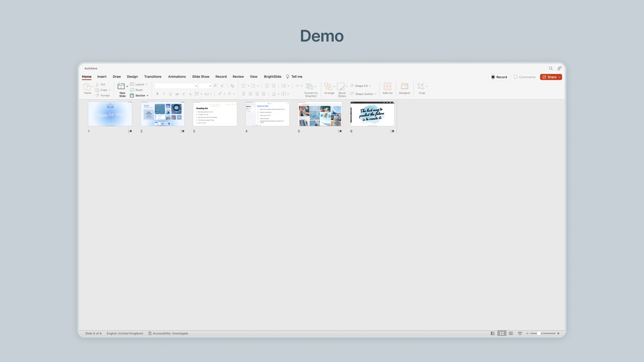Click the red Share button
This screenshot has height=362, width=644.
(x=550, y=77)
